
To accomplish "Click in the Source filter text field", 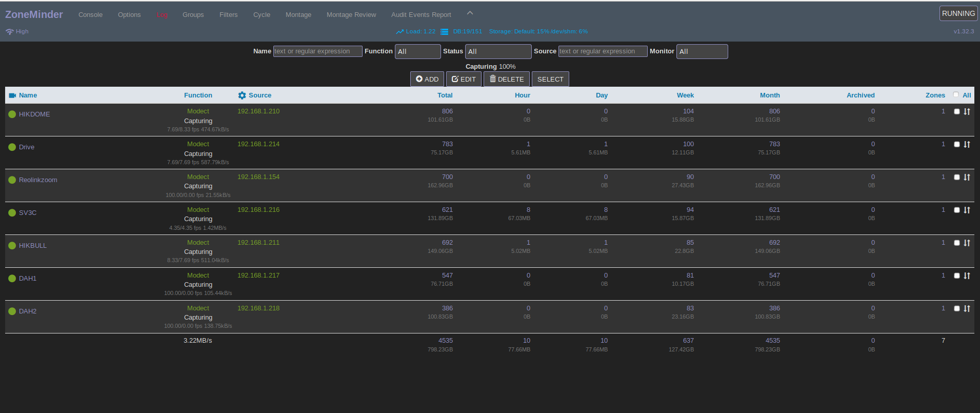I will (x=603, y=51).
